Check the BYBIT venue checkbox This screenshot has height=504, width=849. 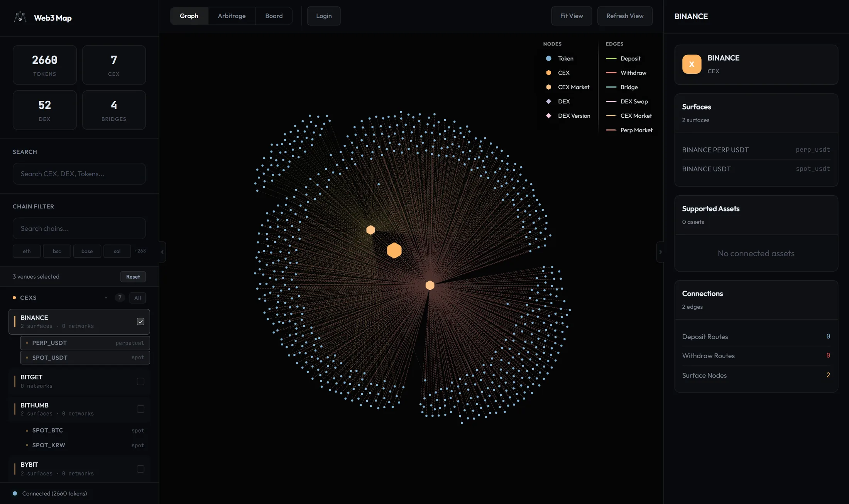140,469
